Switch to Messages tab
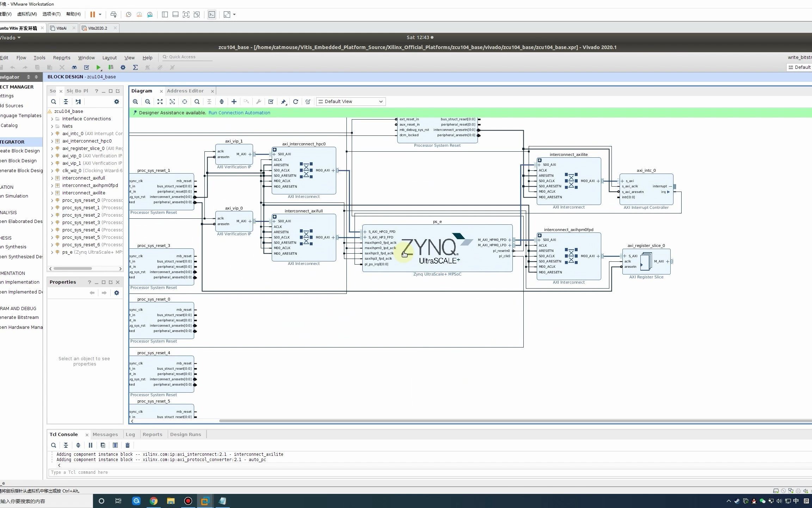812x508 pixels. [x=105, y=435]
